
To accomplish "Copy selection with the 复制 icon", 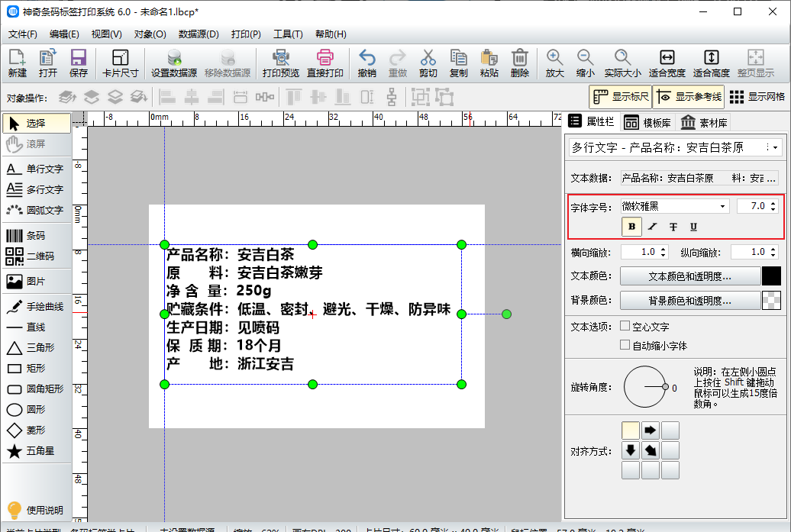I will click(458, 63).
